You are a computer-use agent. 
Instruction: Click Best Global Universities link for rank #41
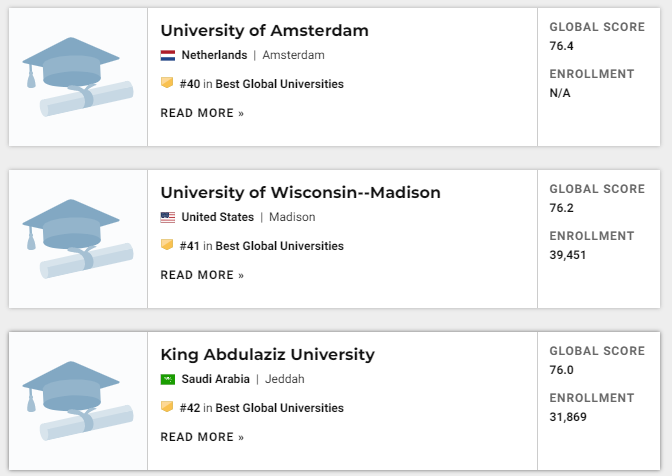(x=279, y=246)
